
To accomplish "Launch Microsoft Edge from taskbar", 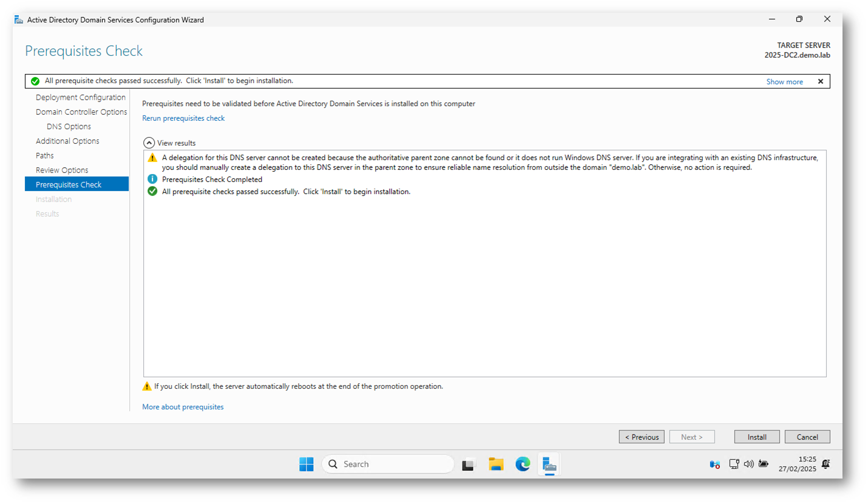I will (523, 464).
